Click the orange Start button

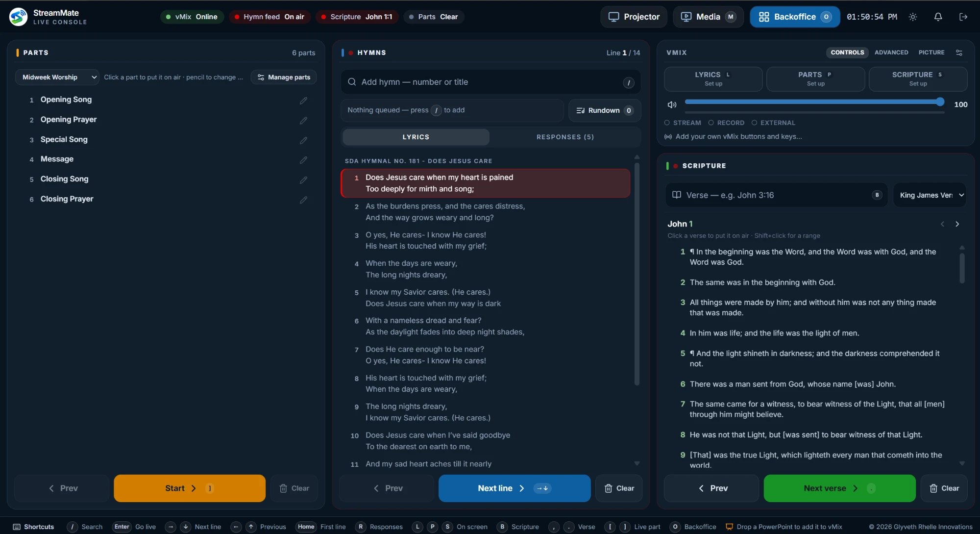click(x=190, y=488)
